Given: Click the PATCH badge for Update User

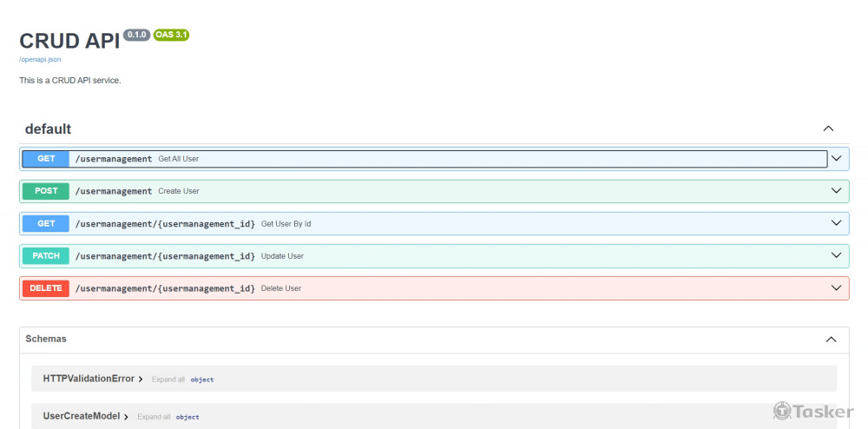Looking at the screenshot, I should pyautogui.click(x=46, y=256).
